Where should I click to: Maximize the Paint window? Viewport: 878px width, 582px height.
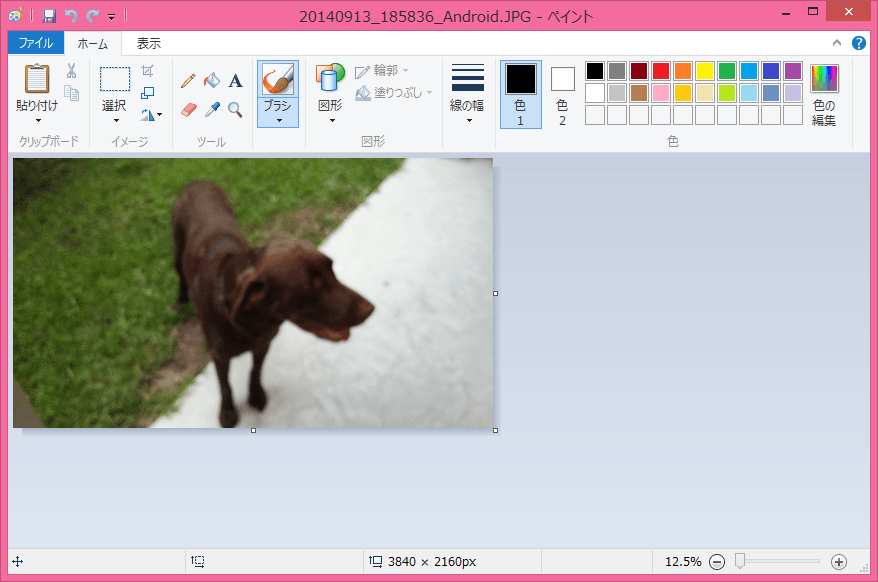(812, 11)
